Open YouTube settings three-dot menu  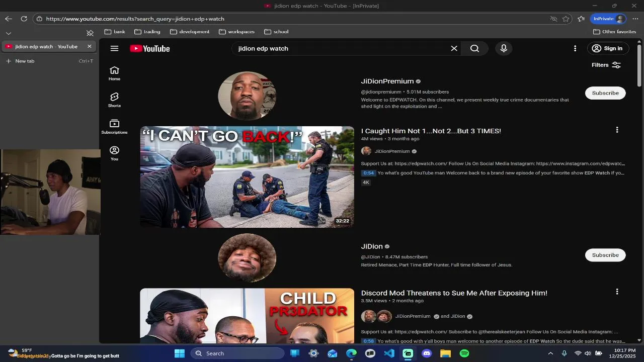pyautogui.click(x=575, y=48)
